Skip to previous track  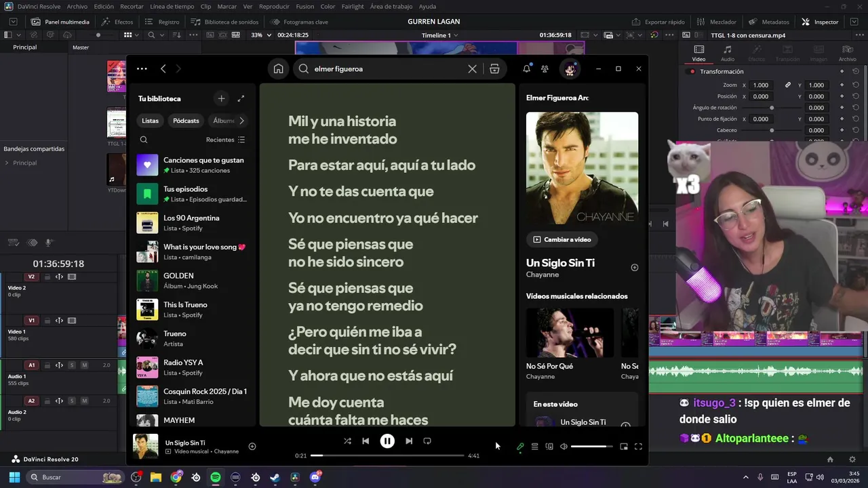366,441
